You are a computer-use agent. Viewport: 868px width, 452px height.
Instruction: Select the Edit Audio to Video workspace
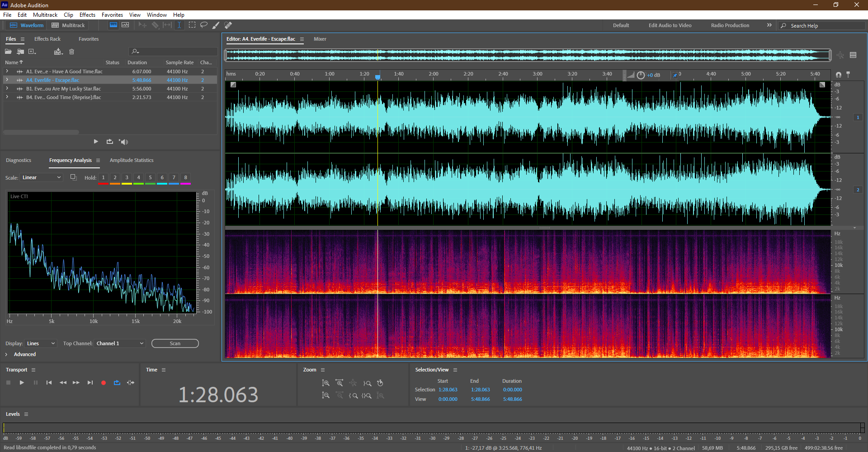[670, 25]
